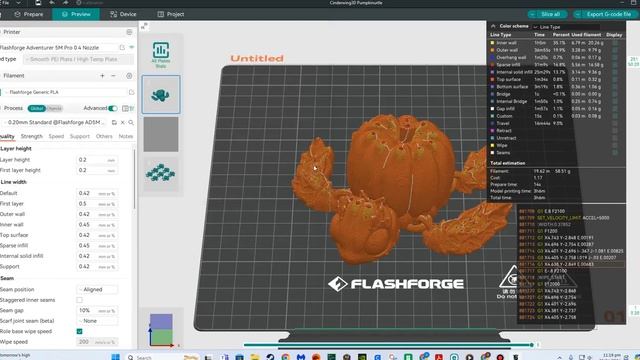Click the Inner wall color swatch
The width and height of the screenshot is (640, 360).
tap(492, 43)
